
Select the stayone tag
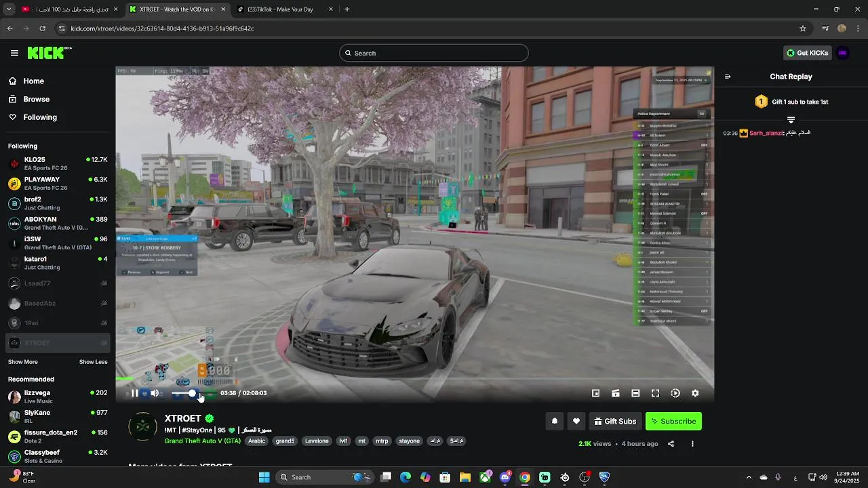[409, 441]
